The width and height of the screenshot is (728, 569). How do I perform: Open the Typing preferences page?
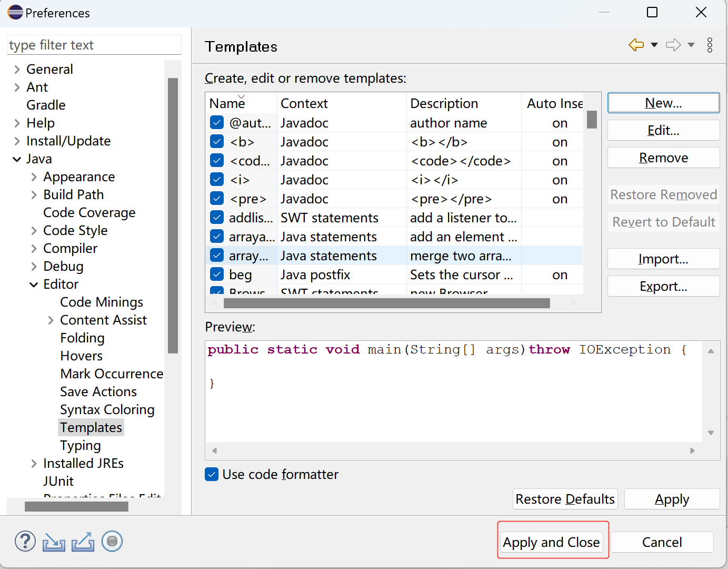(x=80, y=446)
